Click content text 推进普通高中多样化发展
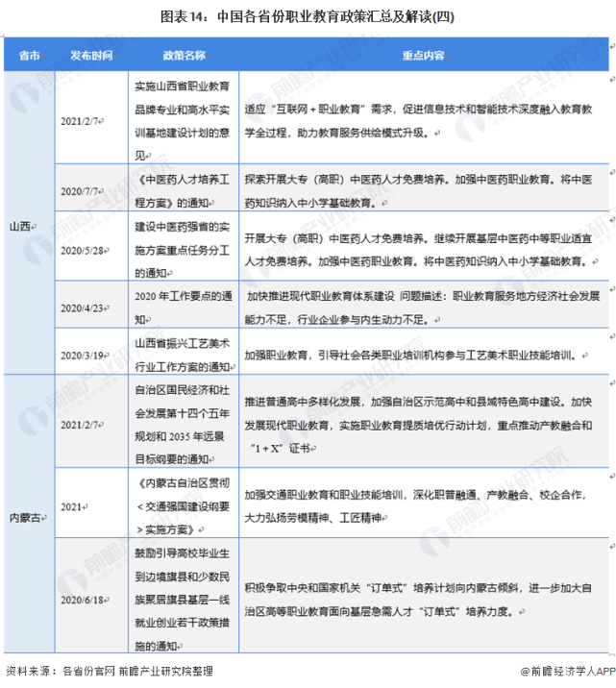 point(418,425)
